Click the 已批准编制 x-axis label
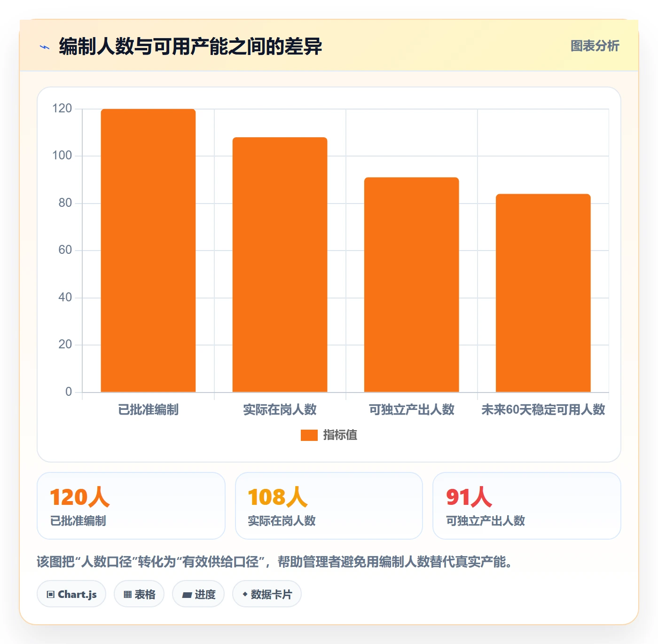 pyautogui.click(x=148, y=410)
